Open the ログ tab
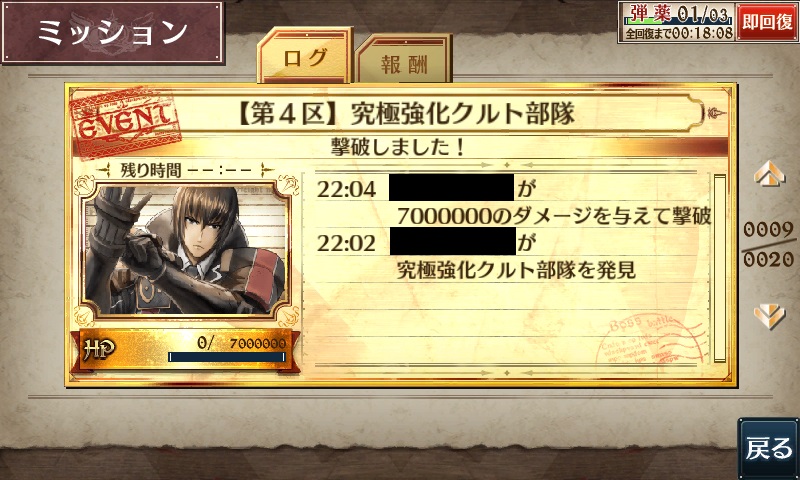Screen dimensions: 800x480 305,56
